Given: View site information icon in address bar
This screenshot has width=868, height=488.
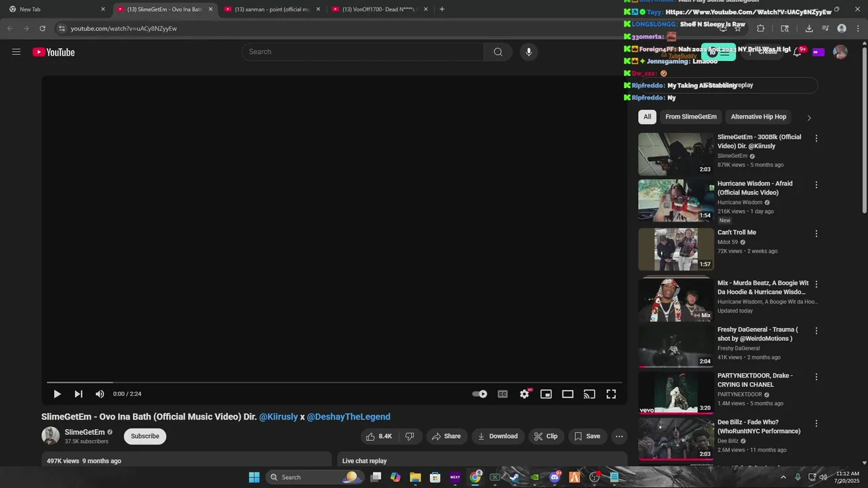Looking at the screenshot, I should (61, 28).
